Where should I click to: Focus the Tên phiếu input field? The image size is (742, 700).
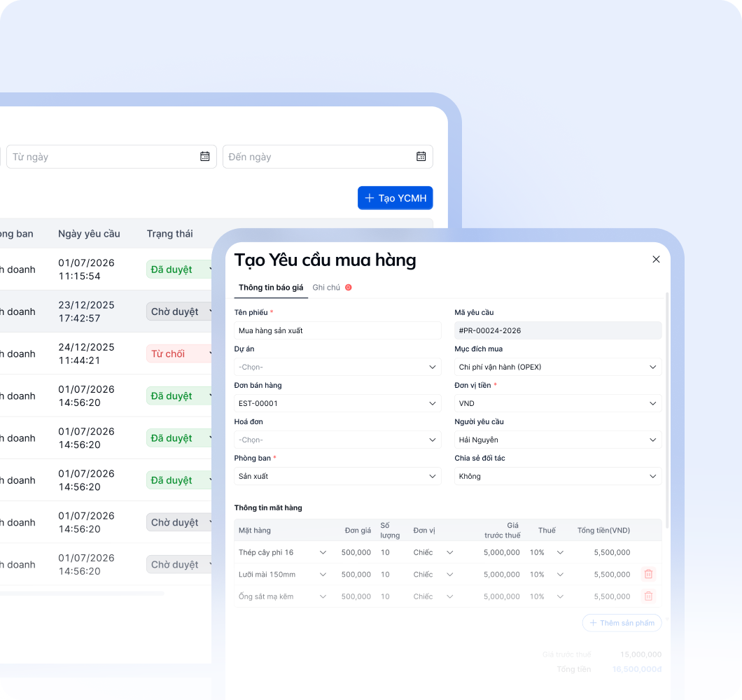pos(337,330)
